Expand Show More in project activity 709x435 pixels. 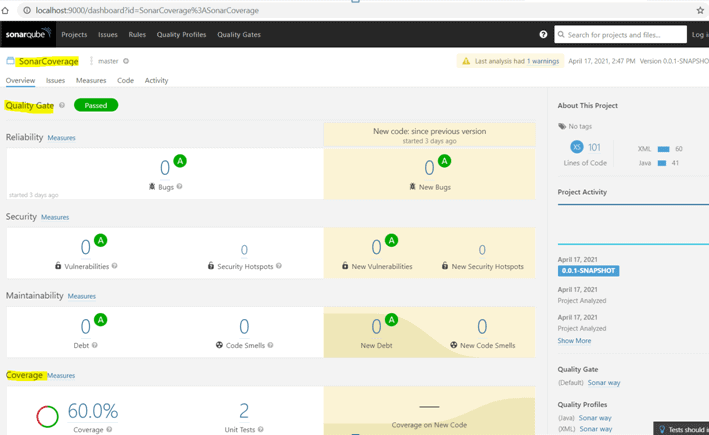[x=574, y=341]
